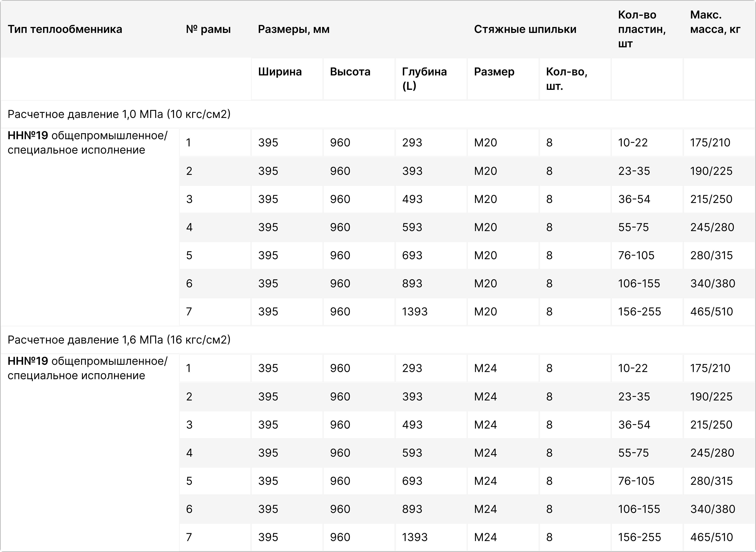756x552 pixels.
Task: Click the 'Расчетное давление 1,6 МПа' section row
Action: click(x=119, y=340)
